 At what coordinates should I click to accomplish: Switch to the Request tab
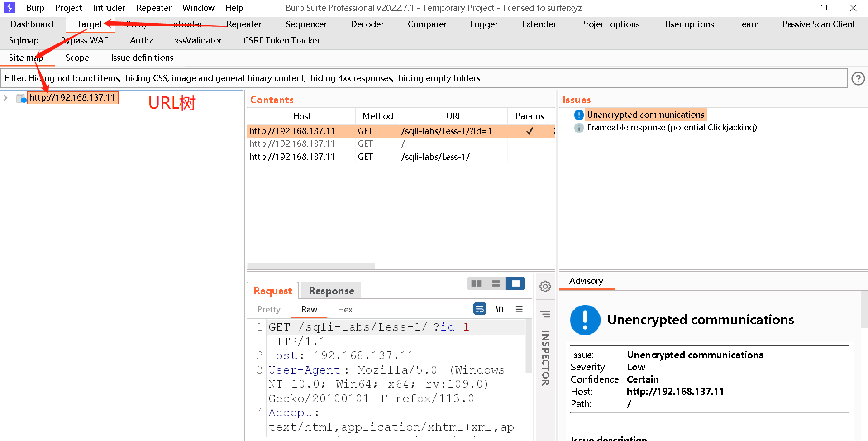tap(272, 291)
